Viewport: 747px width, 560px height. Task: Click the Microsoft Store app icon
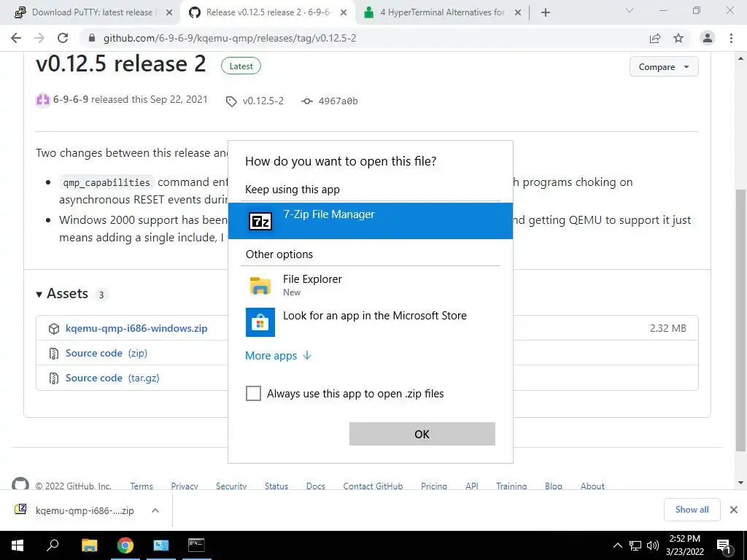pyautogui.click(x=260, y=322)
